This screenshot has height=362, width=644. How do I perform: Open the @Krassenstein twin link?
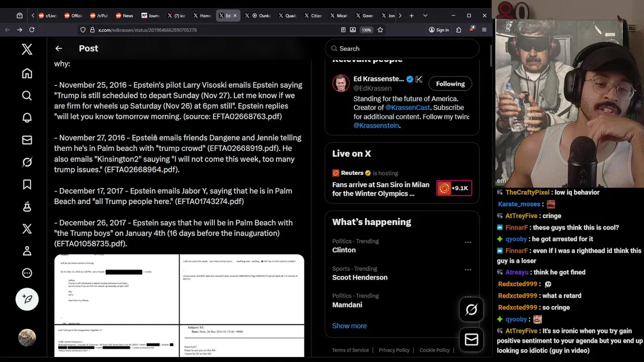tap(376, 126)
